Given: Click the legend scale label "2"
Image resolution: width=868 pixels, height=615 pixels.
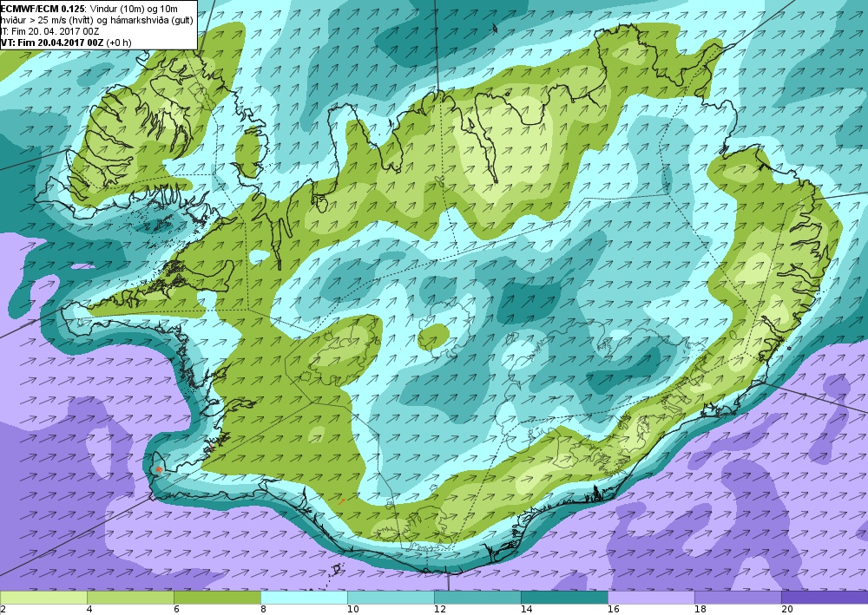Looking at the screenshot, I should [3, 610].
